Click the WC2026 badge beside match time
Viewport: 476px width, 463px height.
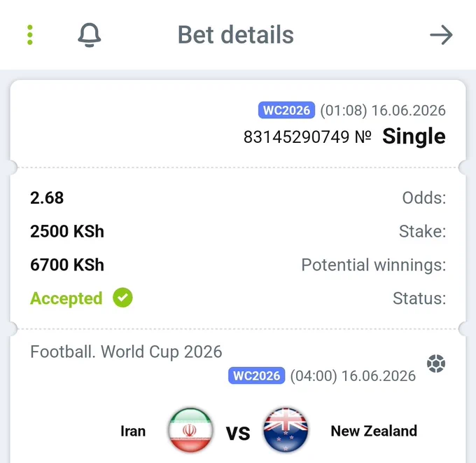[256, 375]
